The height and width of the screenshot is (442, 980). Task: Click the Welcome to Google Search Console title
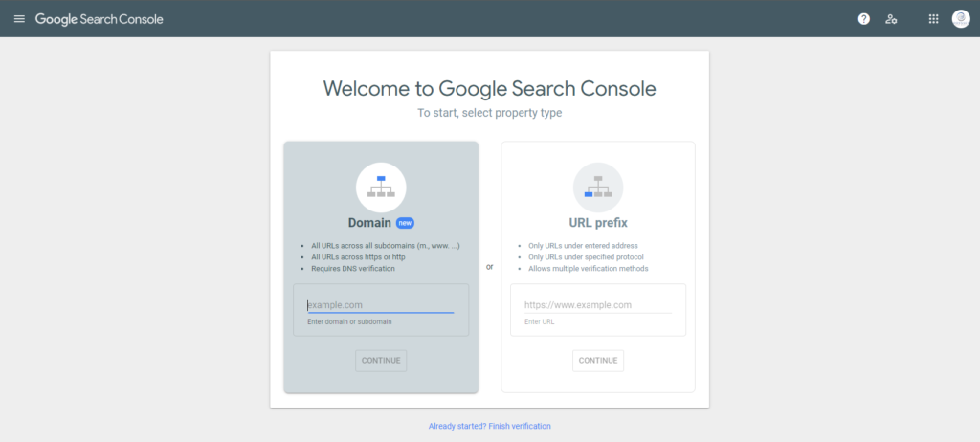coord(489,88)
